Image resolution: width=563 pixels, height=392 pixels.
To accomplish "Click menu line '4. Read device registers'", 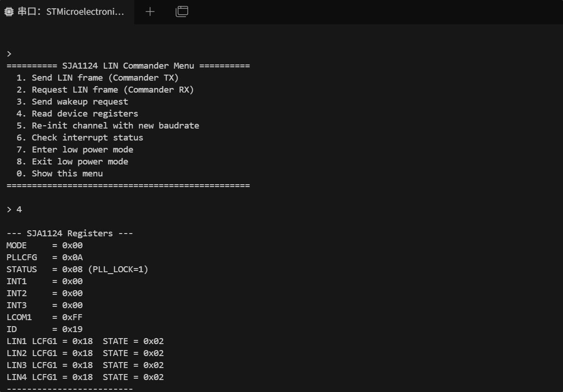I will pyautogui.click(x=77, y=114).
